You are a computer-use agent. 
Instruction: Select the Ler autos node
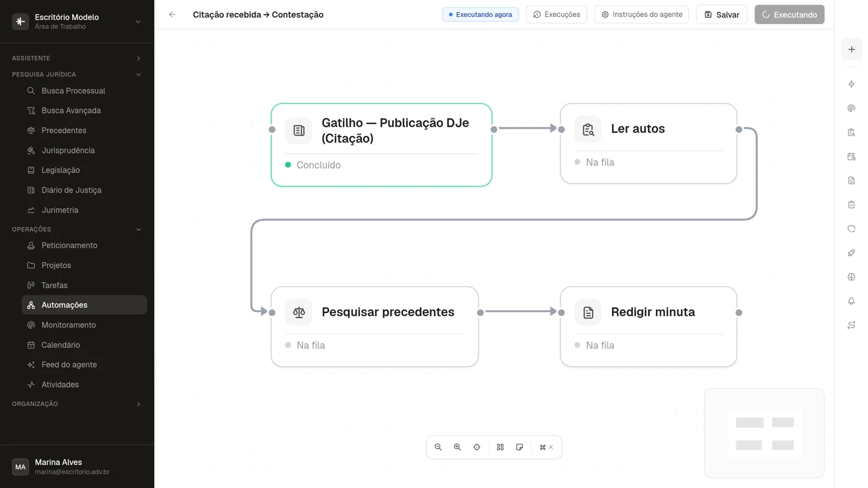click(x=648, y=144)
